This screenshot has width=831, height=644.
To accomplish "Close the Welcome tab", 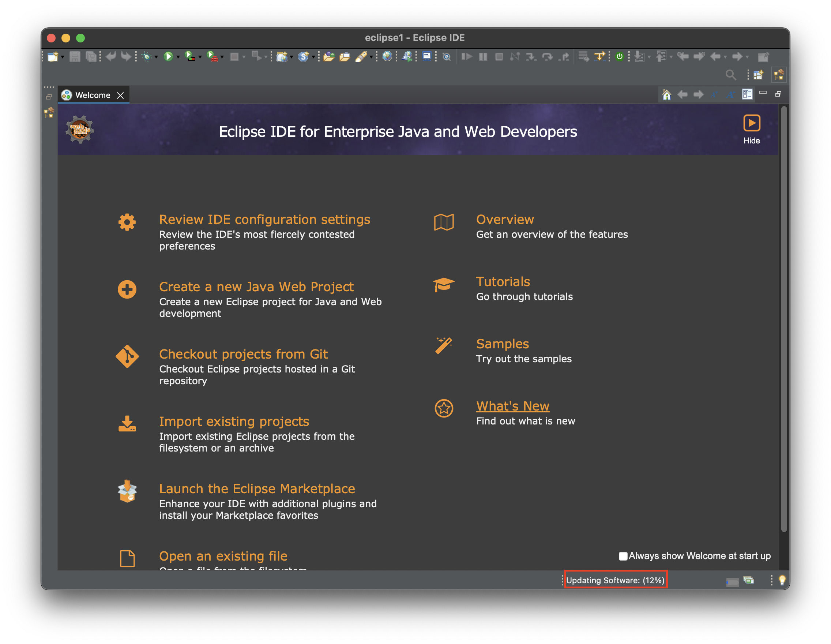I will coord(120,95).
